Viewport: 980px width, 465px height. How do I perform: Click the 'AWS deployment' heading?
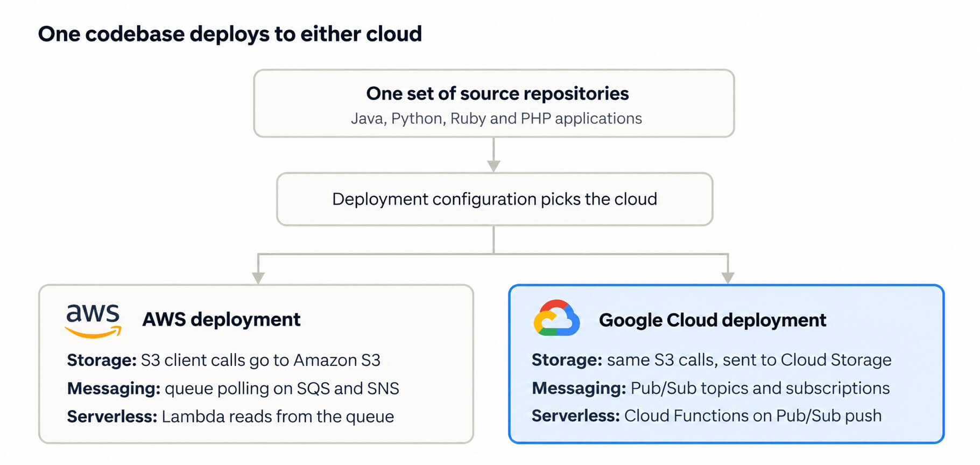pos(221,320)
